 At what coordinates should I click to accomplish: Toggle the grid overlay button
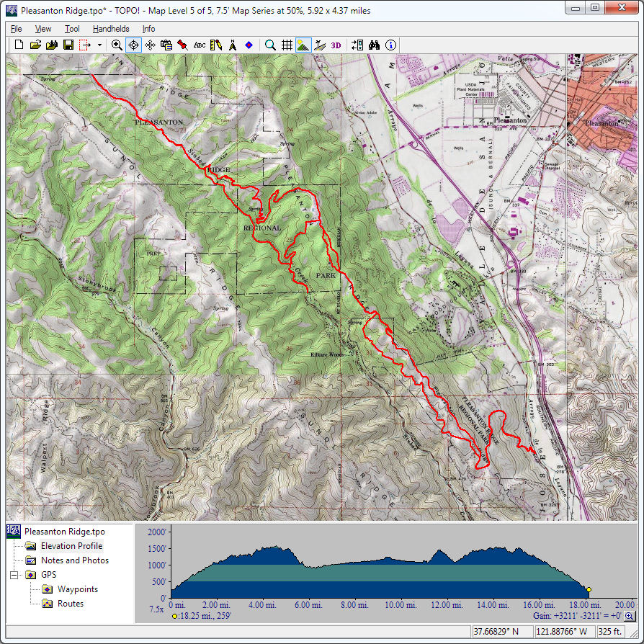click(287, 45)
